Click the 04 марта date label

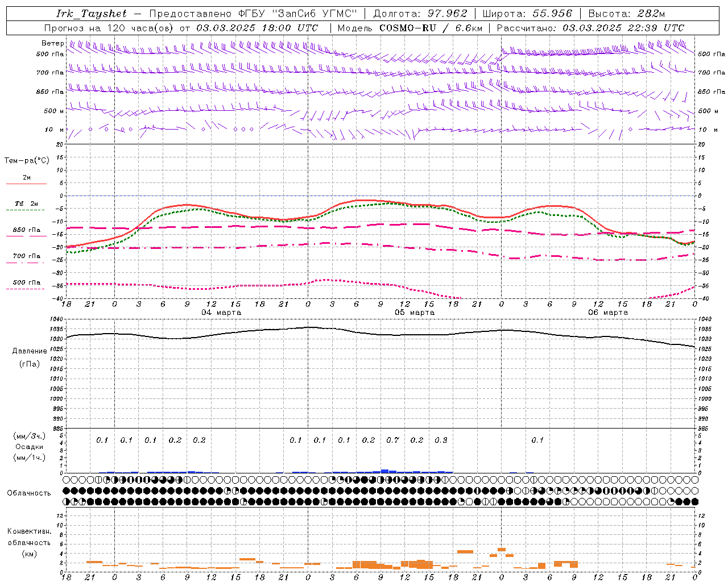pos(221,313)
